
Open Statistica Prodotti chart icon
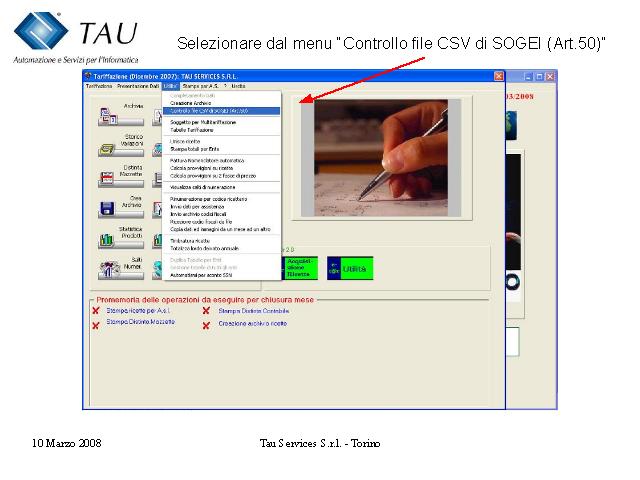(107, 239)
